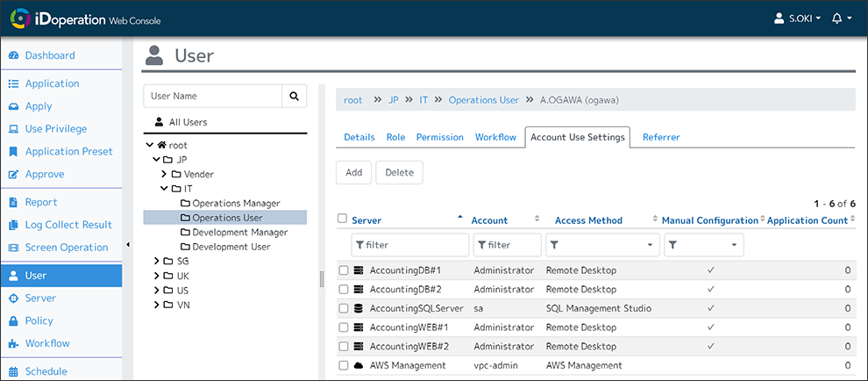This screenshot has width=868, height=381.
Task: Click the User Name search field
Action: [x=212, y=96]
